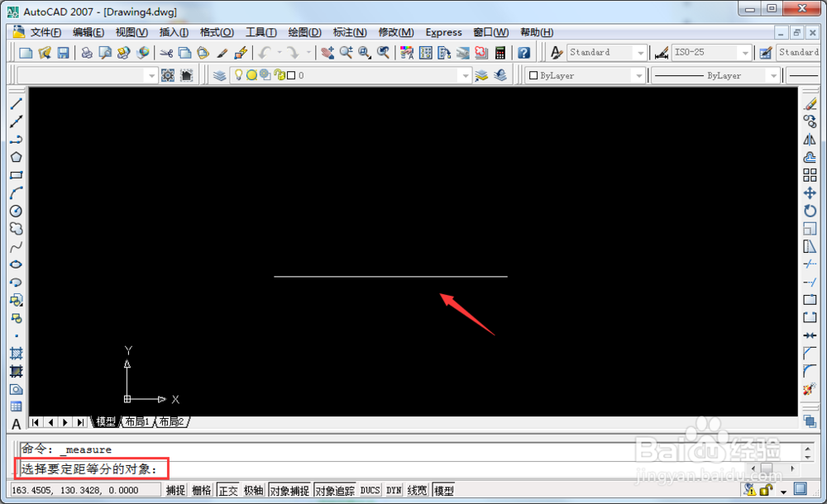Click the Explode tool
827x504 pixels.
[x=810, y=390]
